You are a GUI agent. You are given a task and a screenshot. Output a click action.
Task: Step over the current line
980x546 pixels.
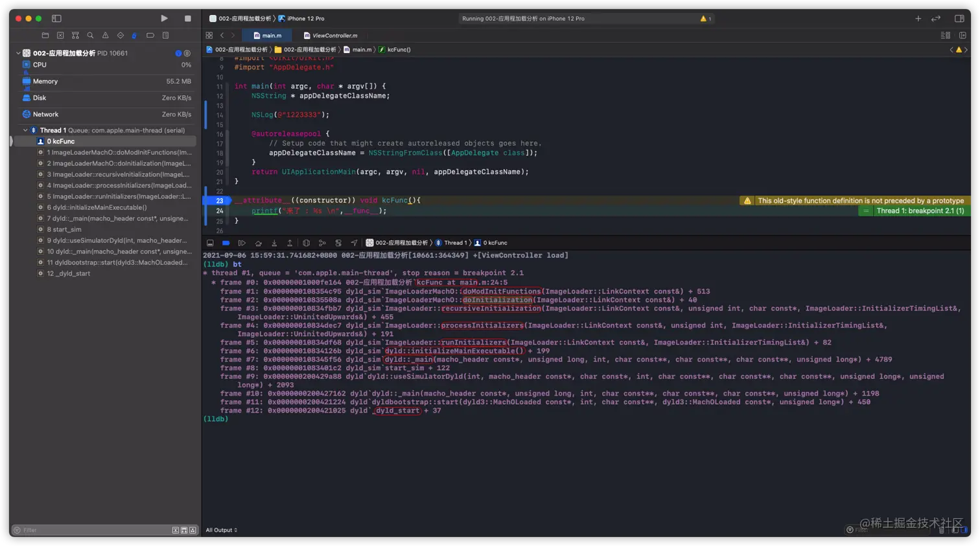(x=258, y=243)
